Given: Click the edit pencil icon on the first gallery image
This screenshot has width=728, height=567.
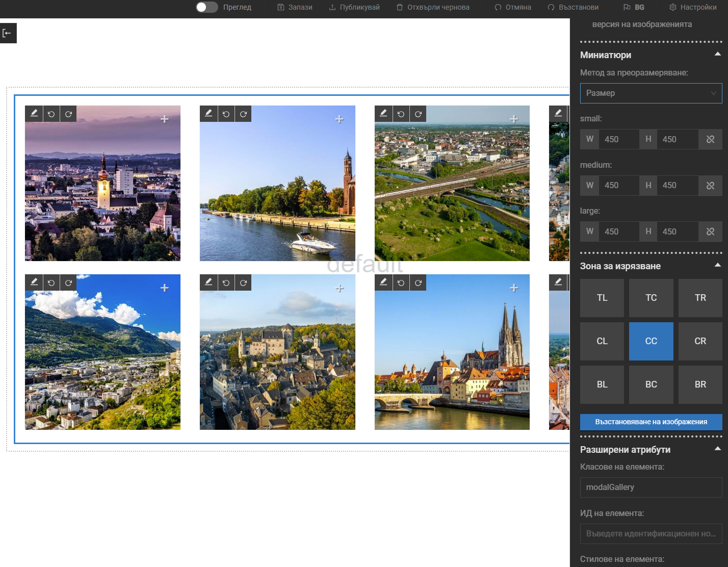Looking at the screenshot, I should [34, 114].
